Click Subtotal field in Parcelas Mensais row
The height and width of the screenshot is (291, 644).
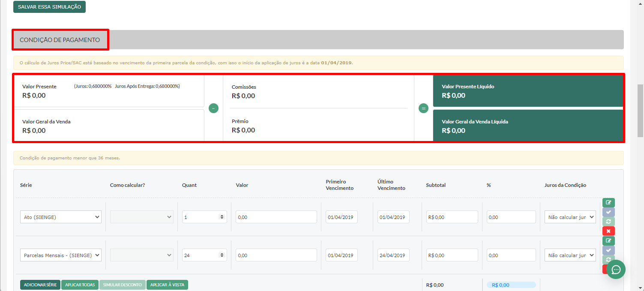pos(452,255)
